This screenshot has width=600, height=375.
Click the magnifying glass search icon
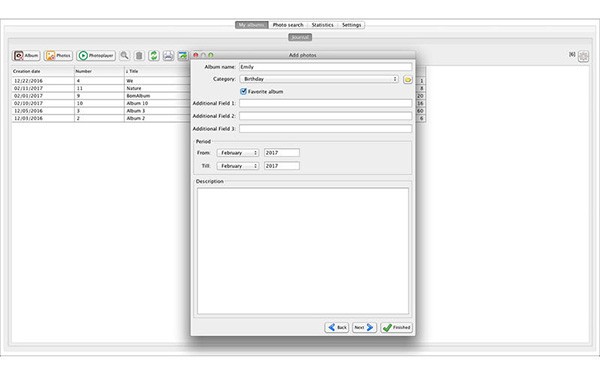pos(124,55)
